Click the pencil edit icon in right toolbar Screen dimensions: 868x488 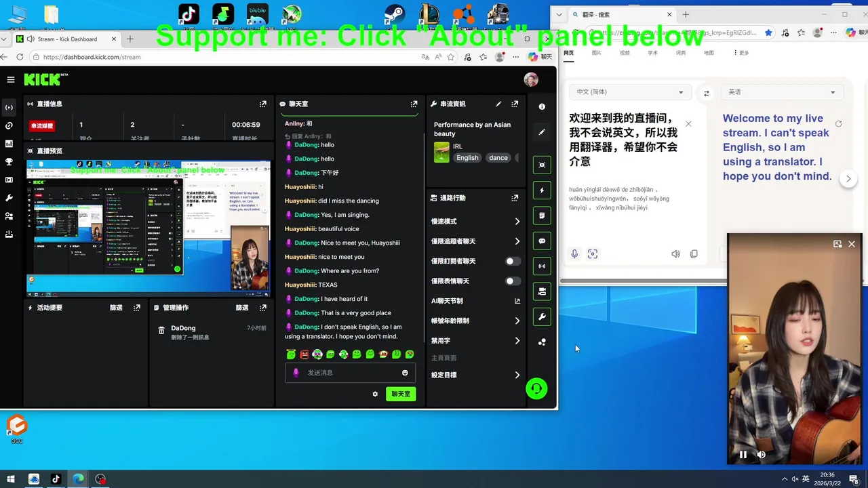point(542,132)
